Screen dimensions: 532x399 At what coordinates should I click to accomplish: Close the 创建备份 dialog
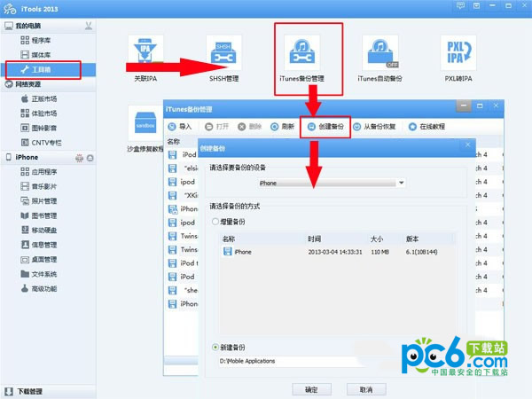(467, 145)
